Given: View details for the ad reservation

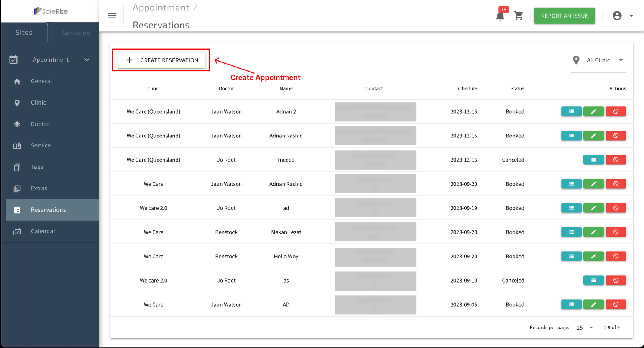Looking at the screenshot, I should 571,208.
